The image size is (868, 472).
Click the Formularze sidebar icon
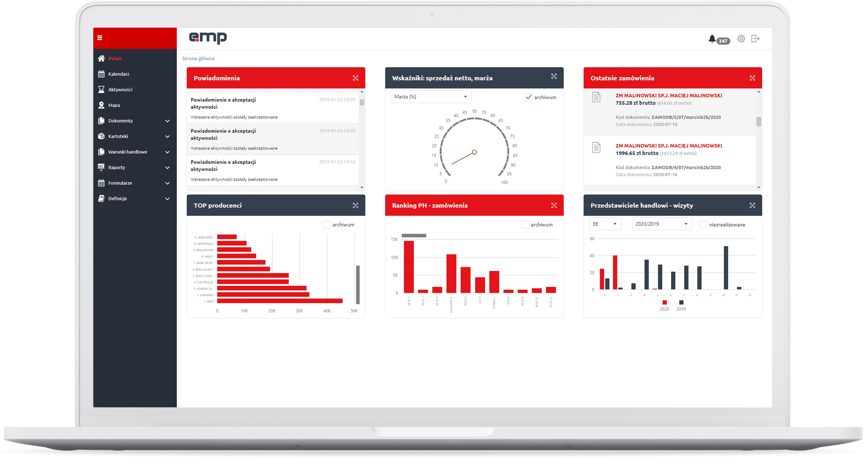(x=101, y=183)
